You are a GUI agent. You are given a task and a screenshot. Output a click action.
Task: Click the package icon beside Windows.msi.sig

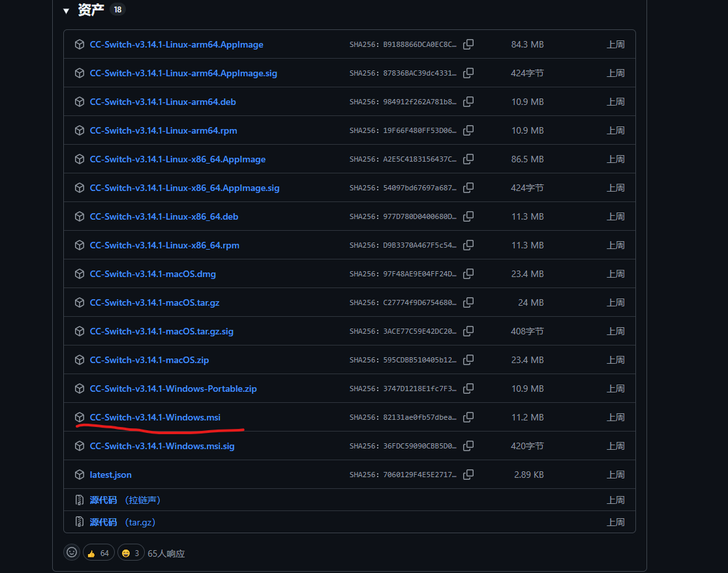[80, 446]
